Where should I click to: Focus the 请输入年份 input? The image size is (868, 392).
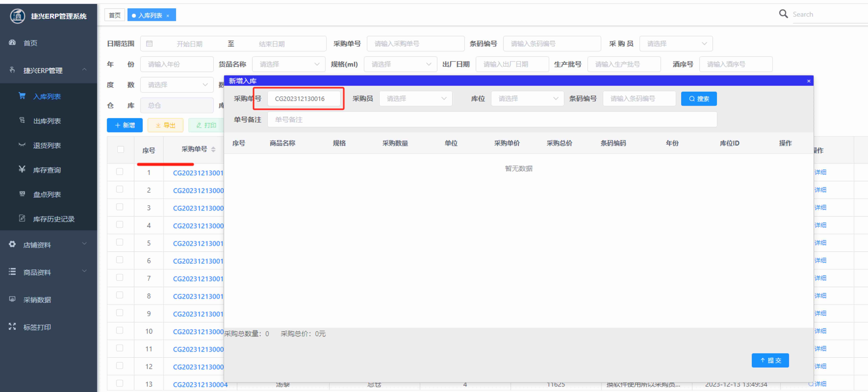pos(177,64)
